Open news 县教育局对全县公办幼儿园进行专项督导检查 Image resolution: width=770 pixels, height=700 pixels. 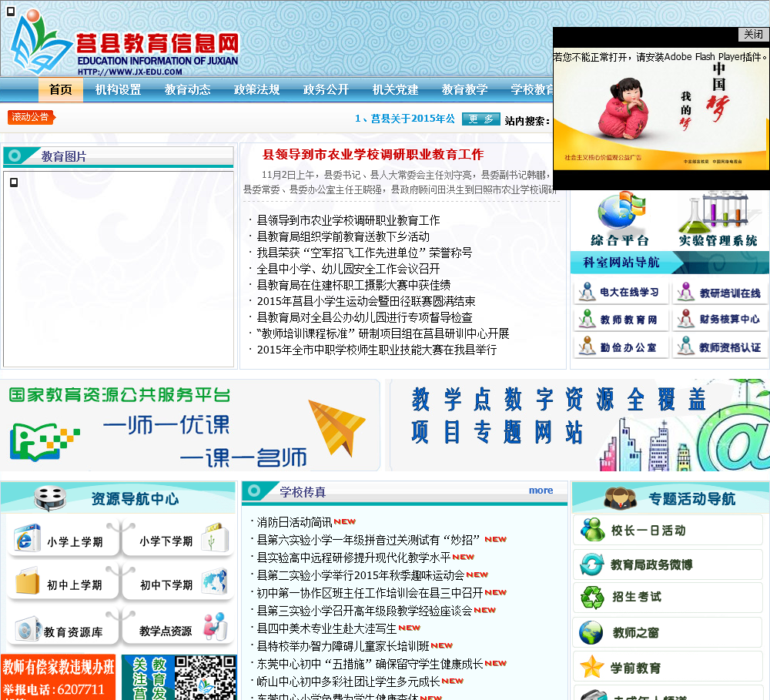pyautogui.click(x=364, y=317)
